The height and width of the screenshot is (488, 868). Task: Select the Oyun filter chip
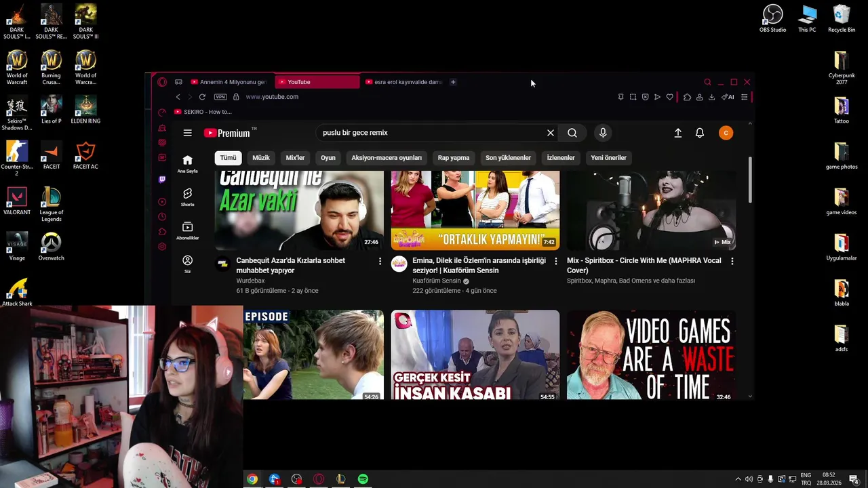click(328, 158)
